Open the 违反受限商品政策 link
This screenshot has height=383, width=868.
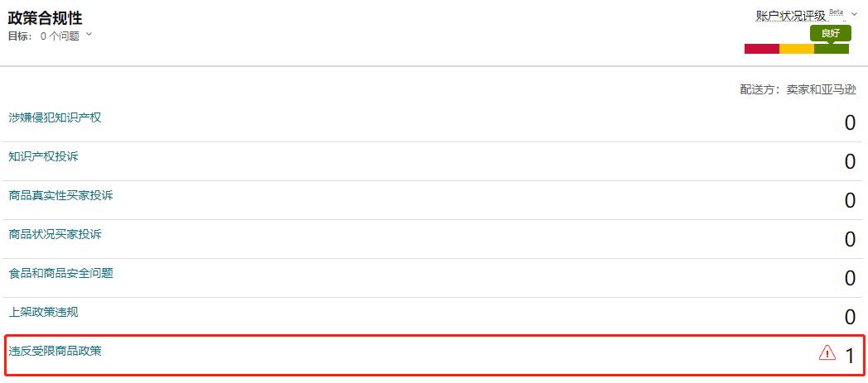pyautogui.click(x=55, y=351)
